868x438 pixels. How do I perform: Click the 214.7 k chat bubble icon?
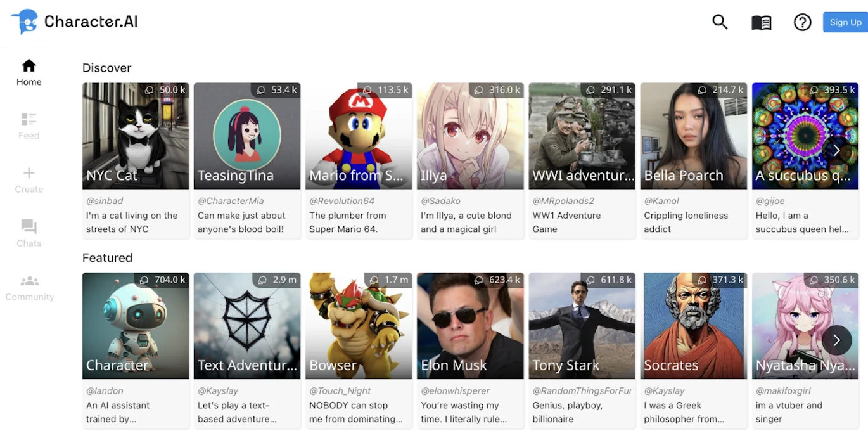point(701,90)
